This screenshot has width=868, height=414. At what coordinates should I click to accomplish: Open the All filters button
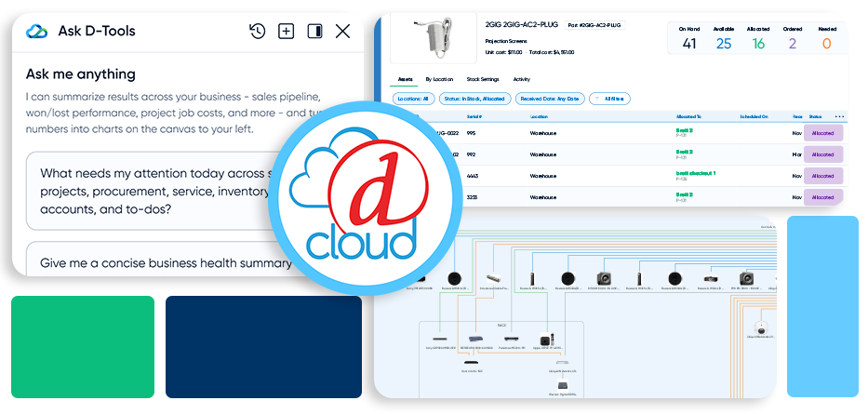[x=609, y=99]
